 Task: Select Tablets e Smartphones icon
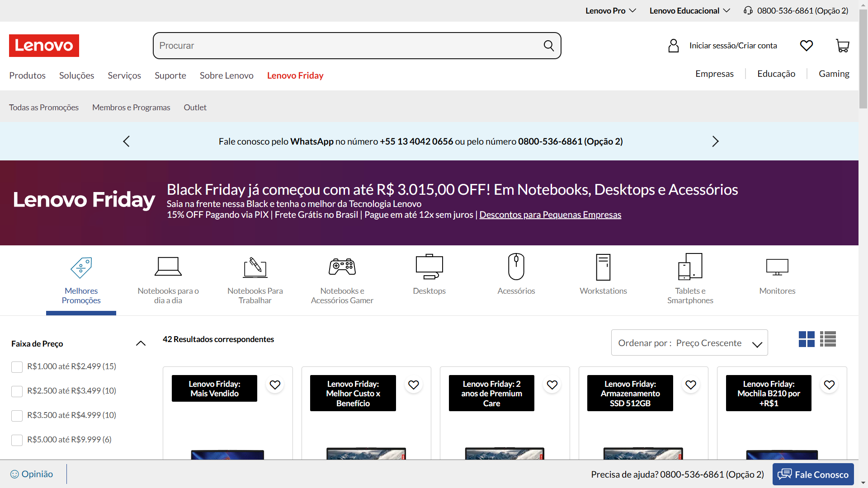690,267
